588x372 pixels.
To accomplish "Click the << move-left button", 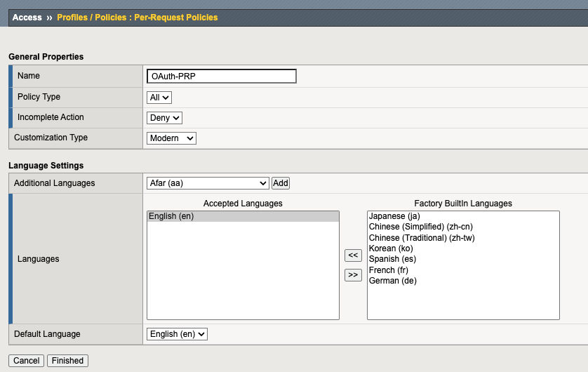I will pyautogui.click(x=354, y=255).
